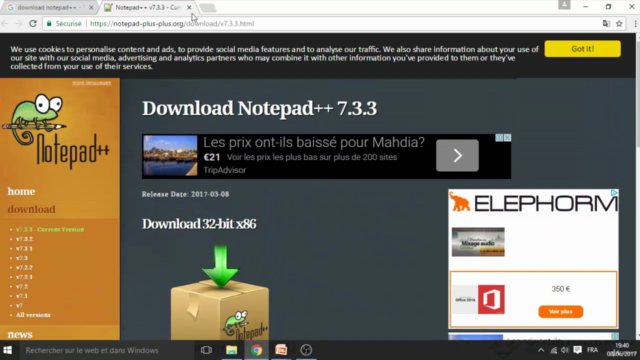Click the Mixage audio ad thumbnail
Viewport: 640px width, 360px height.
[478, 242]
